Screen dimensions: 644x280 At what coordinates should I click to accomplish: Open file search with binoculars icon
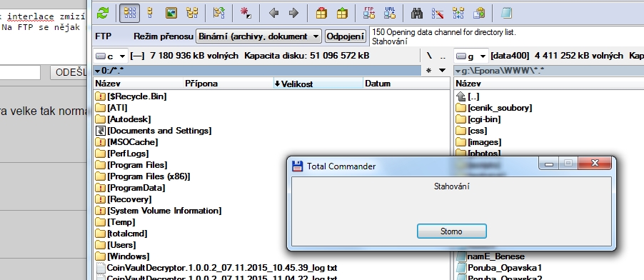pos(417,14)
